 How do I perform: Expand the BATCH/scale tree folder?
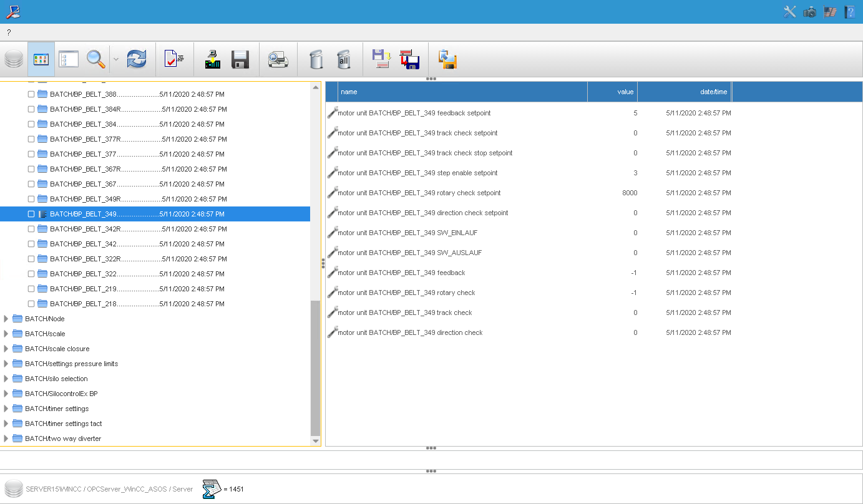pyautogui.click(x=6, y=334)
